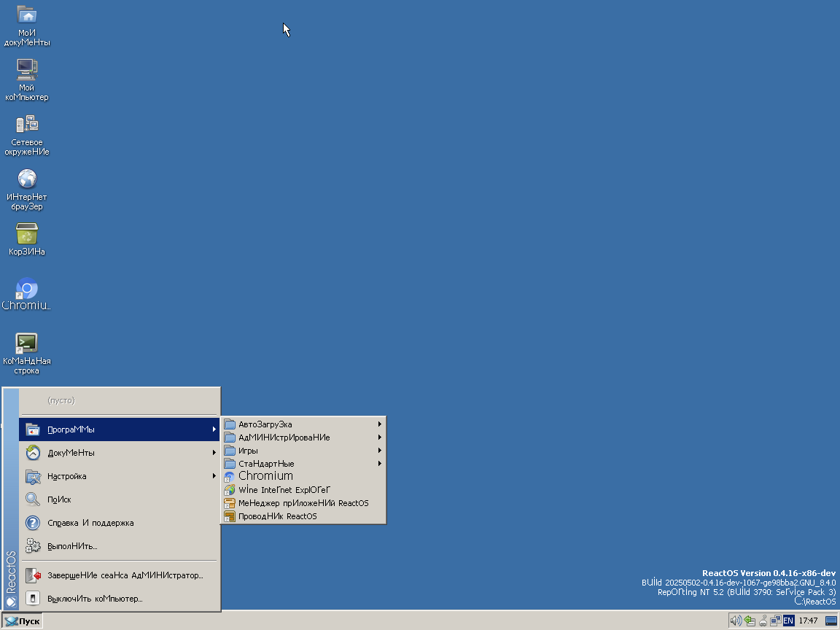Viewport: 840px width, 630px height.
Task: Launch Chromium from the Программы submenu
Action: 303,476
